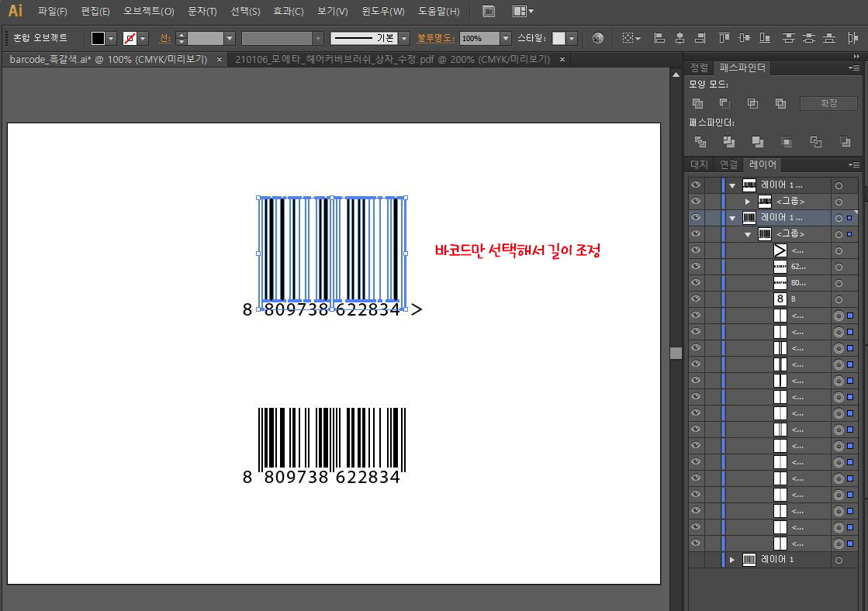Image resolution: width=868 pixels, height=611 pixels.
Task: Expand bottom 레이어 1 layer
Action: point(731,560)
